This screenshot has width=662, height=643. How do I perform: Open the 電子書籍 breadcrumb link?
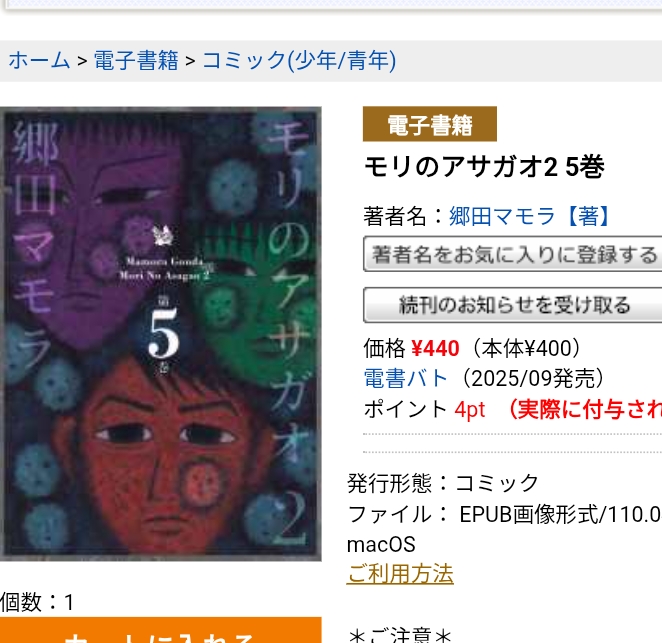pyautogui.click(x=136, y=60)
